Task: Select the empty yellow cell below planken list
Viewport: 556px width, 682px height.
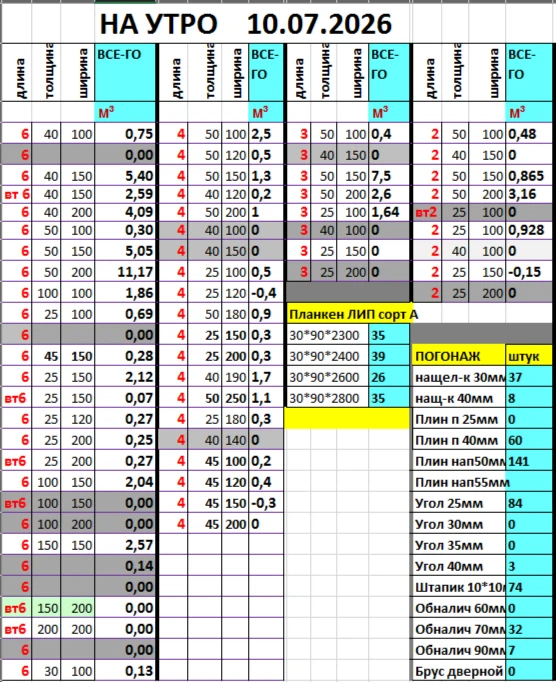Action: pos(347,418)
